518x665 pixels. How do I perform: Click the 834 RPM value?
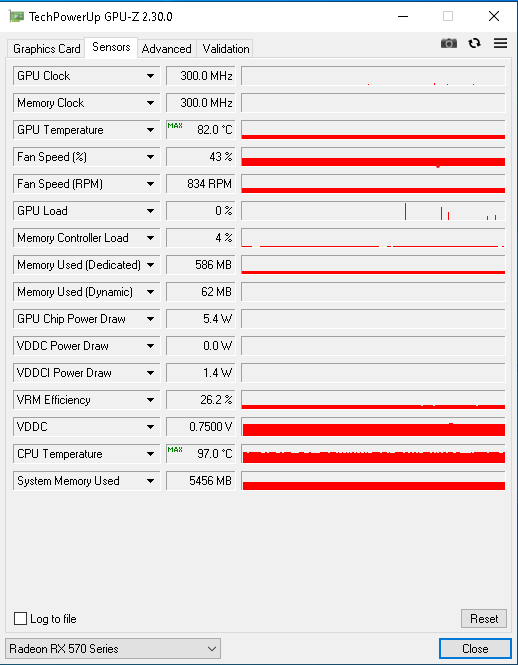click(x=200, y=184)
